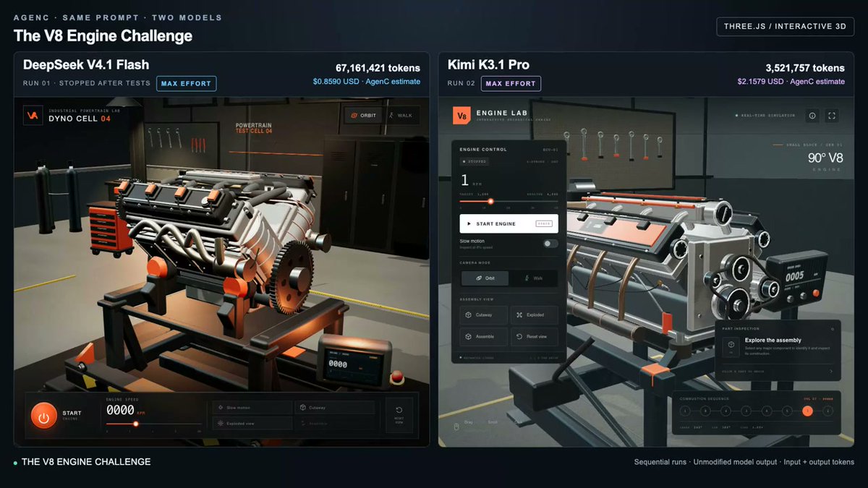This screenshot has height=488, width=868.
Task: Click the Max Effort badge for Kimi K3.1 Pro
Action: click(511, 83)
